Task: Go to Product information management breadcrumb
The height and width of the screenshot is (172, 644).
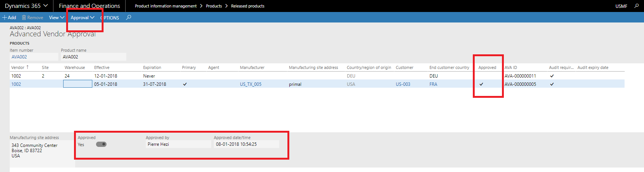Action: [166, 6]
